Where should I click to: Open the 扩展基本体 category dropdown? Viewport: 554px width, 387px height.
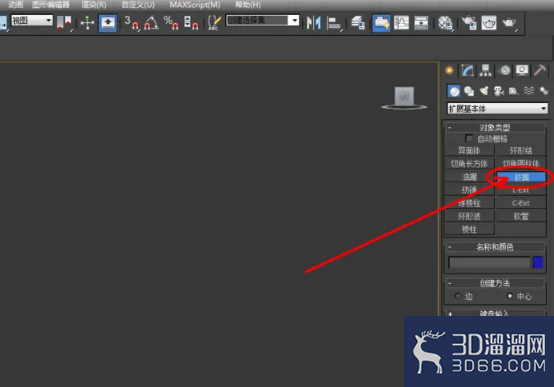(497, 108)
